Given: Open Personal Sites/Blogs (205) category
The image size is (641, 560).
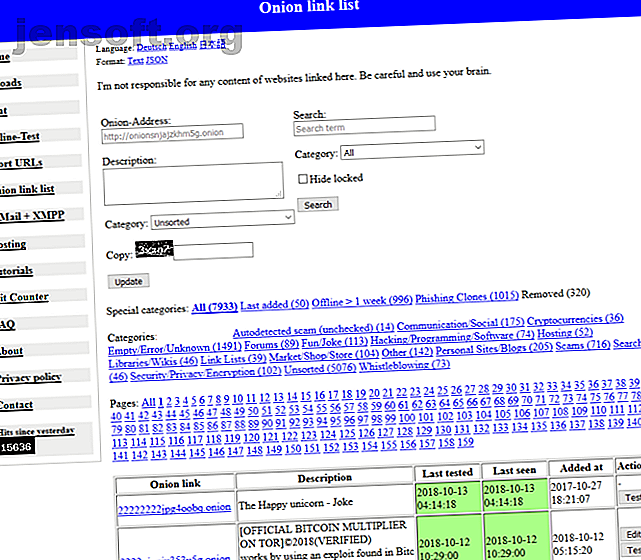Looking at the screenshot, I should pyautogui.click(x=494, y=349).
